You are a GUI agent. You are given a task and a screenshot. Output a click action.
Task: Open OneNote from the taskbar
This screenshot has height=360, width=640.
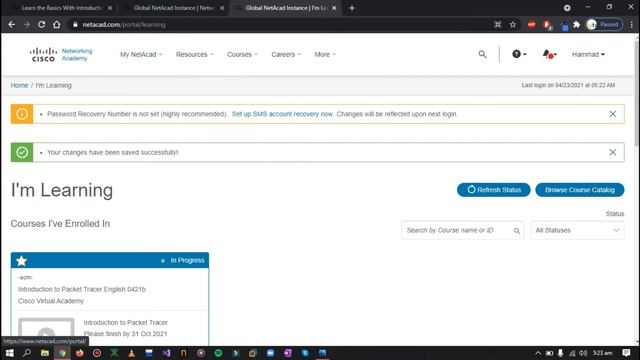[288, 353]
